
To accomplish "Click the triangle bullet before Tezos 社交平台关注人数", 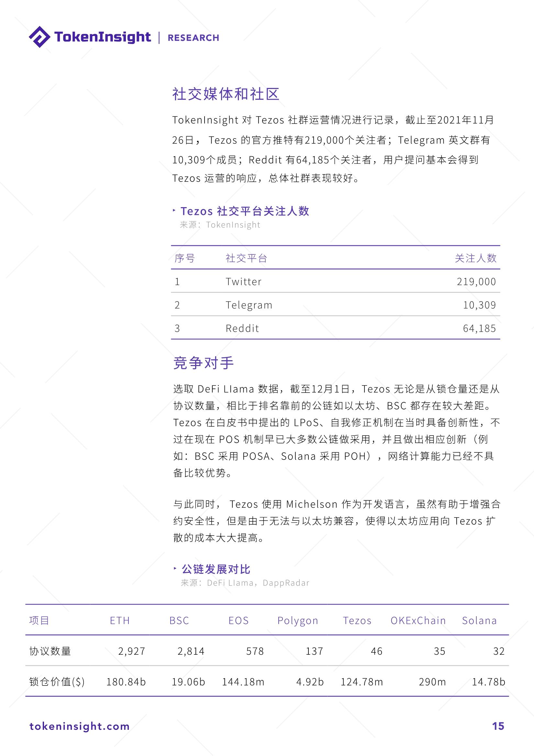I will (174, 210).
